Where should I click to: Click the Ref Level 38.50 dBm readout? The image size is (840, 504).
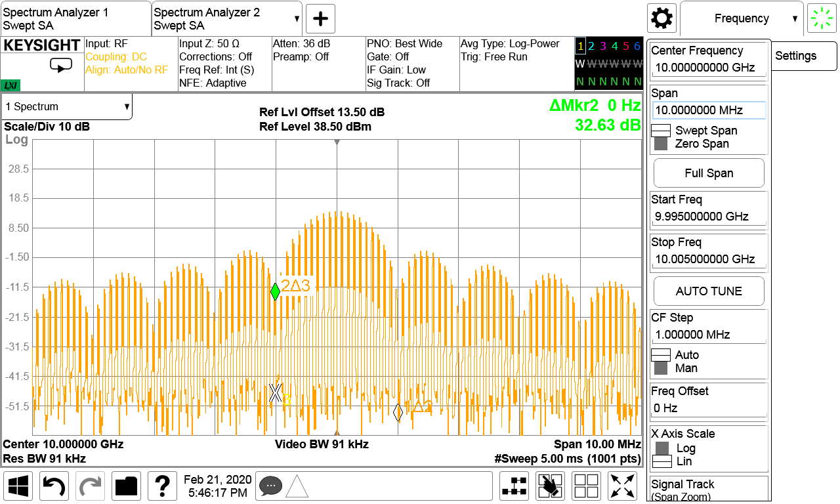(315, 127)
